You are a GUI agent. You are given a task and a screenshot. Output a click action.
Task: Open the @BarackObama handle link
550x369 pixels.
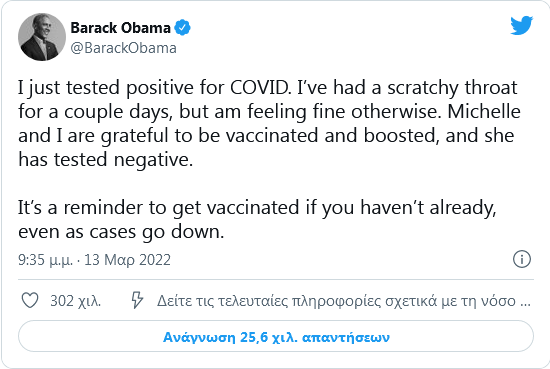tap(123, 48)
